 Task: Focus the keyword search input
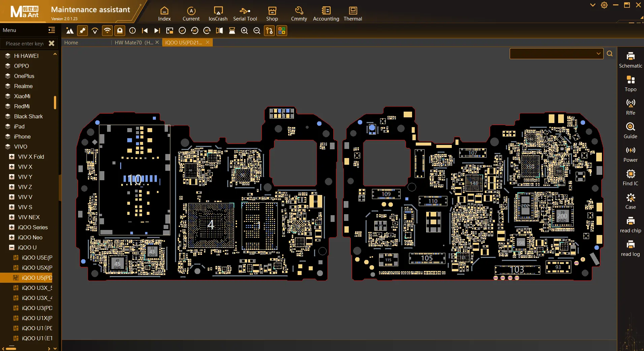(25, 43)
